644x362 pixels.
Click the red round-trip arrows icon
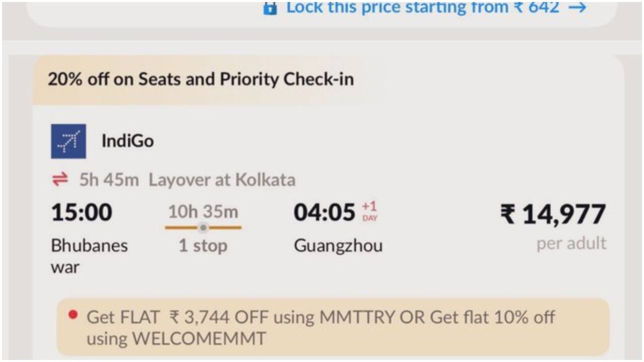coord(61,179)
